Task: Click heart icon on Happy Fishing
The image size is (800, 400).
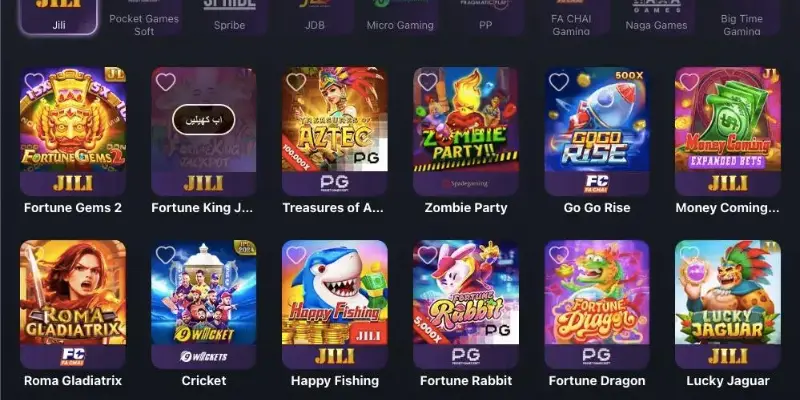Action: (x=296, y=255)
